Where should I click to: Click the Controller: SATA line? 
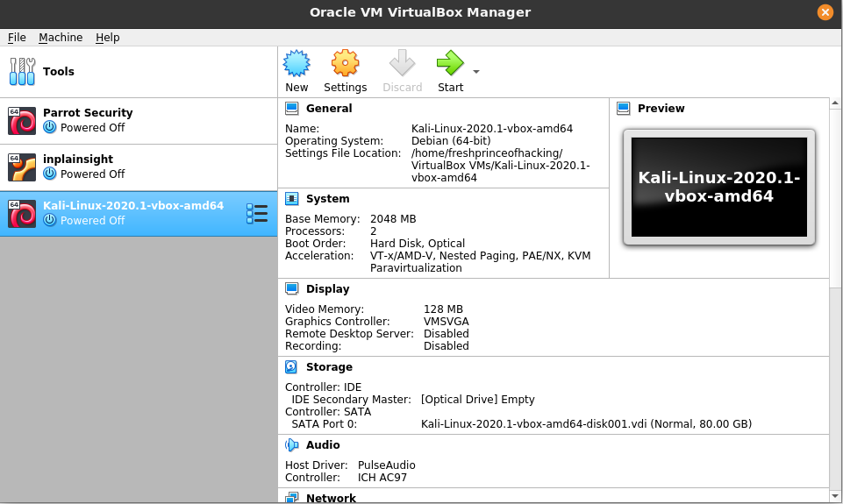pyautogui.click(x=328, y=412)
